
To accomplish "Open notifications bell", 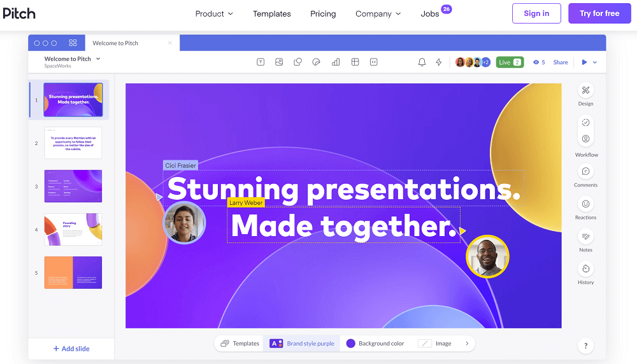I will pos(422,62).
